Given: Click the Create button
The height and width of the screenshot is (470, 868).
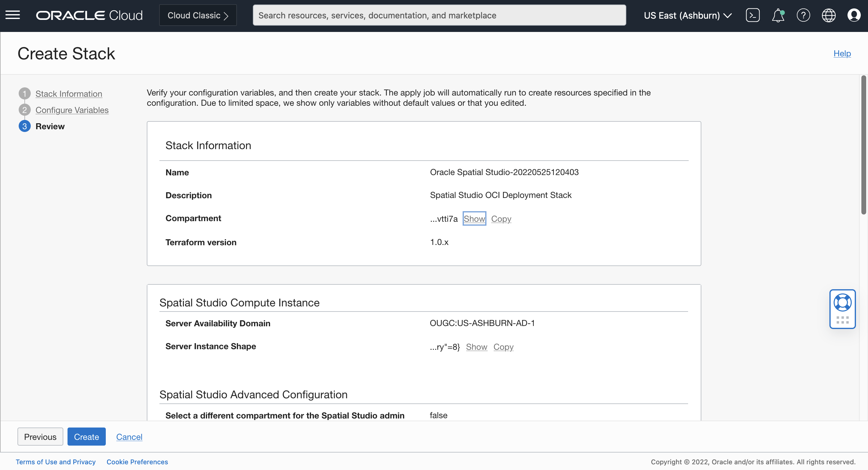Looking at the screenshot, I should [x=86, y=437].
